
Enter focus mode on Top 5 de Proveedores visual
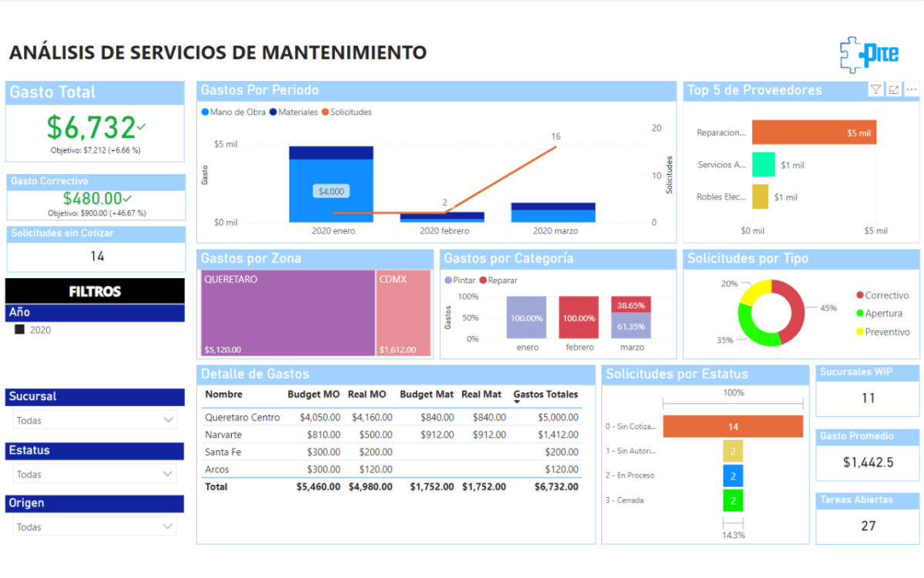click(x=894, y=89)
